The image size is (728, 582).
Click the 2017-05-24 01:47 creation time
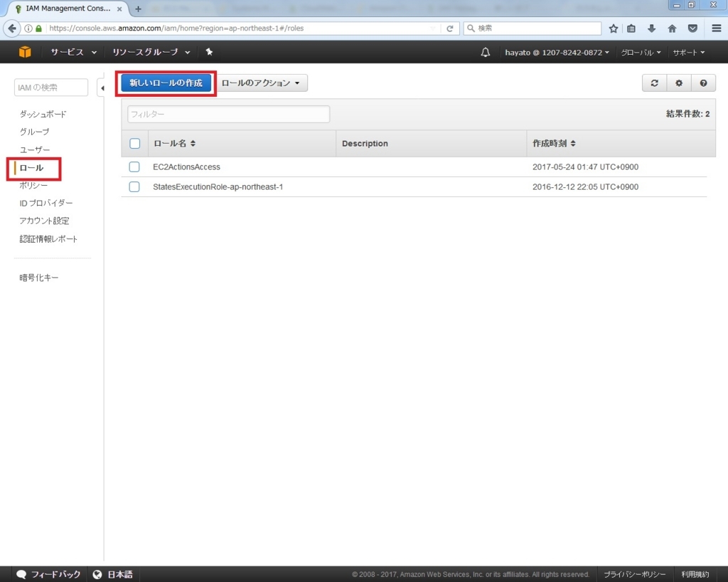pyautogui.click(x=586, y=166)
